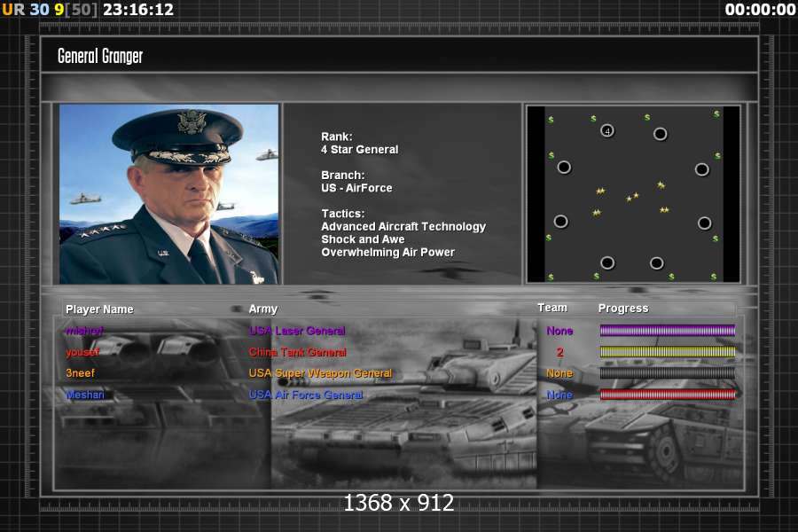Click the 4 Star General rank text
The image size is (798, 532).
pyautogui.click(x=360, y=150)
